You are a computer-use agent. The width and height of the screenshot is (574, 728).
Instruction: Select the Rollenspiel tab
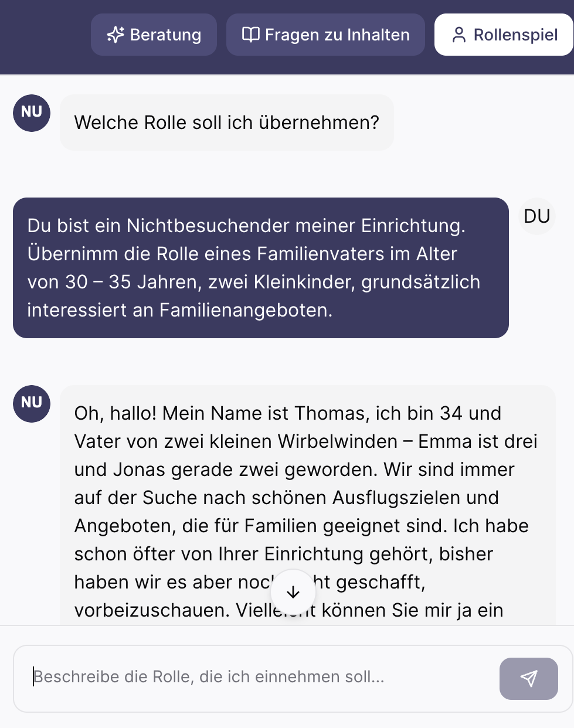504,35
